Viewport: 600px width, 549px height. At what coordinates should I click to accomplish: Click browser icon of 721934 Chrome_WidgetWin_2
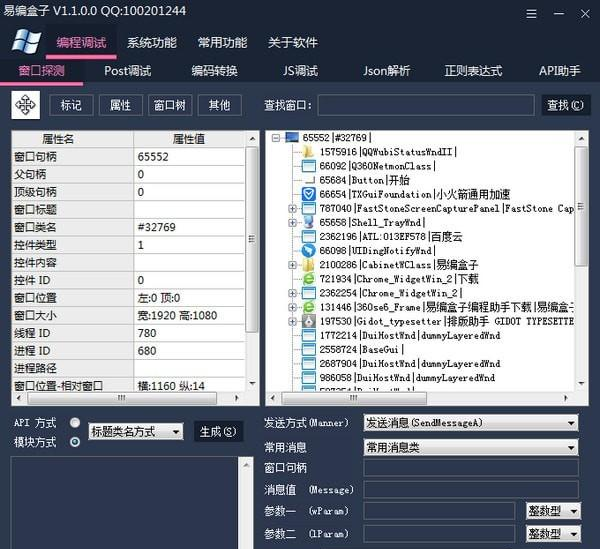(308, 279)
